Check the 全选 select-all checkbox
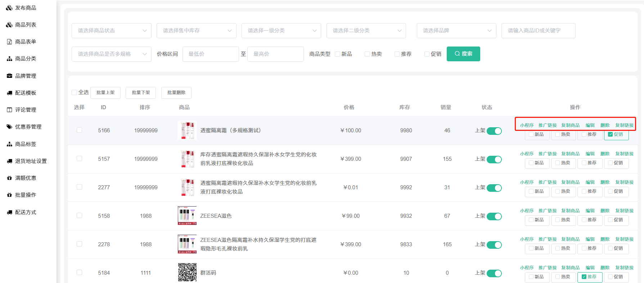Screen dimensions: 644x283 (x=75, y=93)
